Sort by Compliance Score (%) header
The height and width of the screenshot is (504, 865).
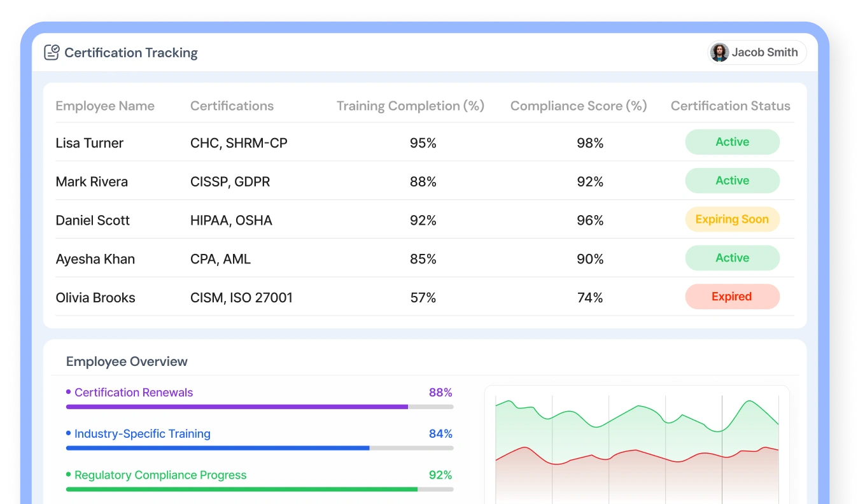click(579, 106)
